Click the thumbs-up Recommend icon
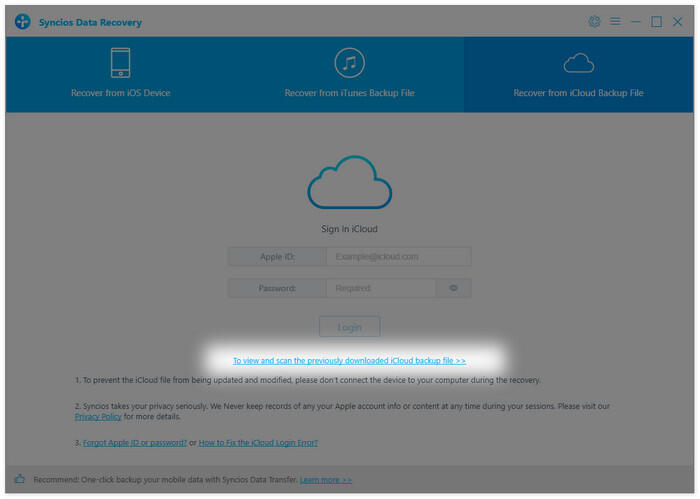This screenshot has width=700, height=499. tap(20, 480)
